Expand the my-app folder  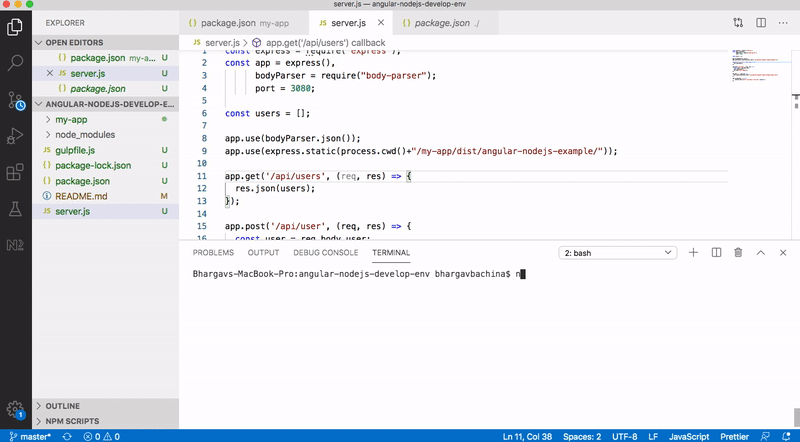click(106, 119)
